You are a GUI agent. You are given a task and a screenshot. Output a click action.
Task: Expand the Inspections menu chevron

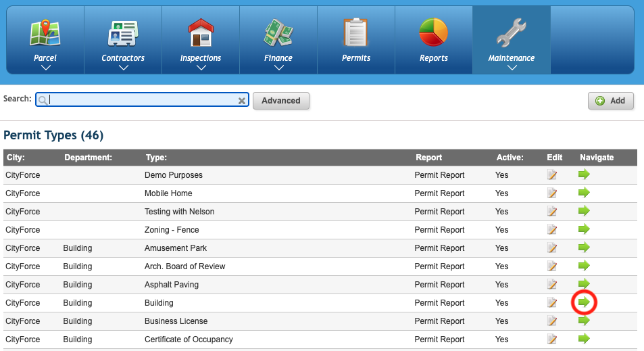[201, 68]
